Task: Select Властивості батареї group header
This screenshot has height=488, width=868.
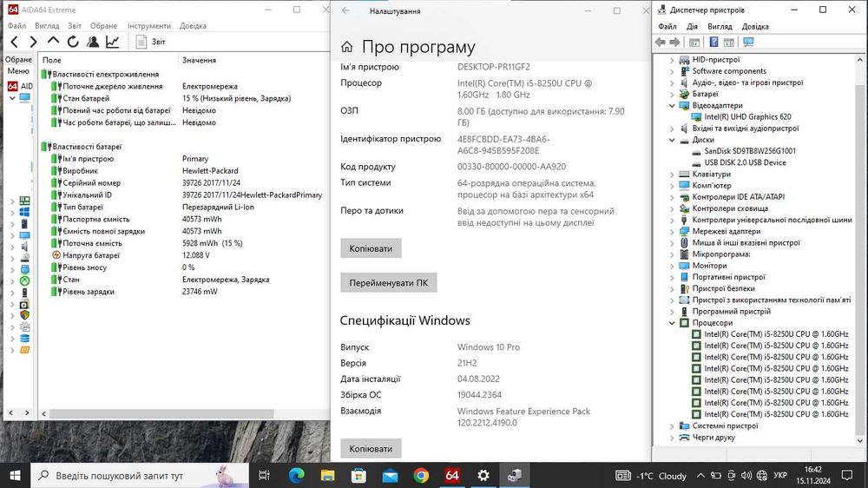Action: pos(86,146)
